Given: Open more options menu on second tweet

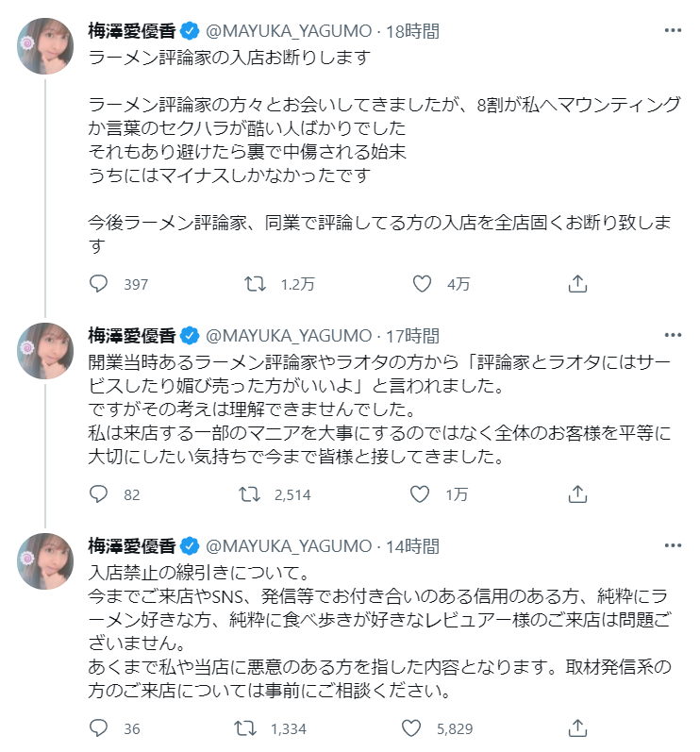Looking at the screenshot, I should point(673,335).
